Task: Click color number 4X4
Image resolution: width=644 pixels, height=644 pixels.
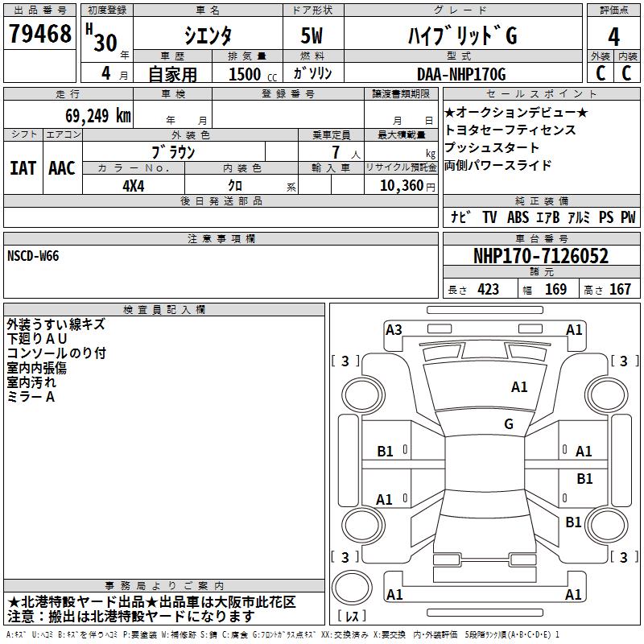Action: coord(134,186)
